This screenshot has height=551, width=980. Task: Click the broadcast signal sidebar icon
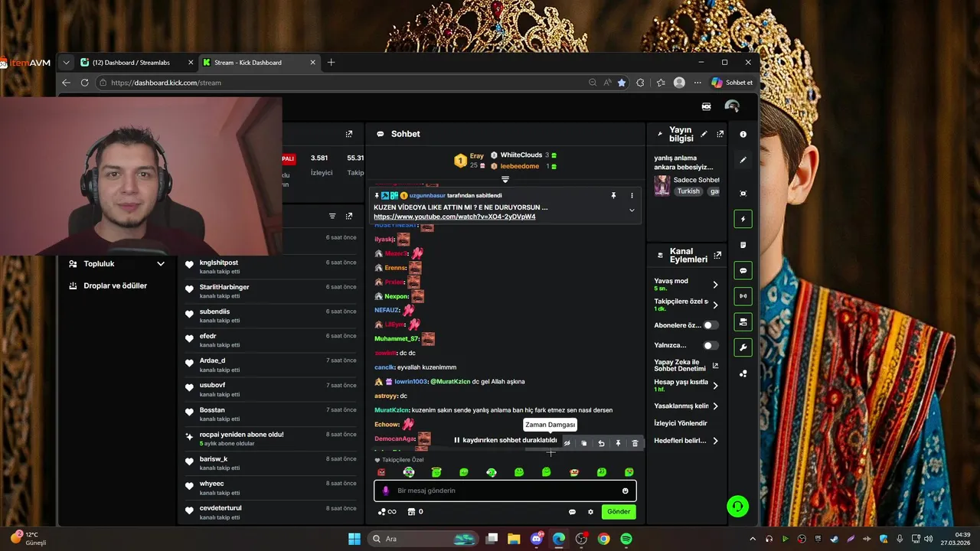tap(743, 296)
